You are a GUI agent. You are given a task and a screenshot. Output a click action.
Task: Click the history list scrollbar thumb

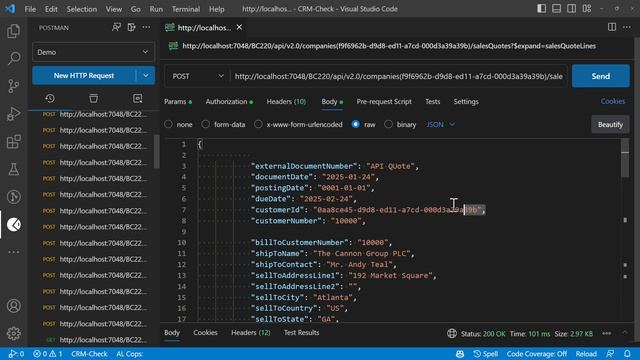tap(156, 151)
